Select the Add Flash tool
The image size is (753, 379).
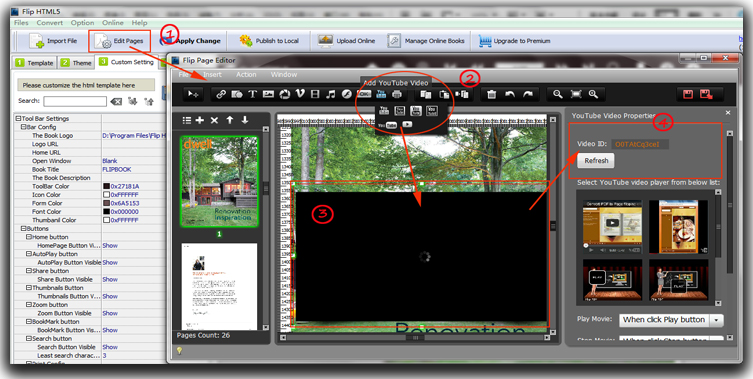pyautogui.click(x=347, y=95)
